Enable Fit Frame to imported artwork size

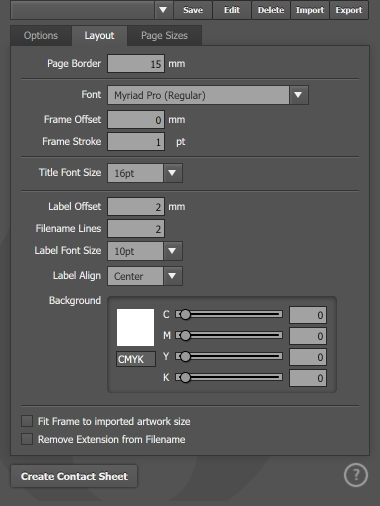coord(27,421)
